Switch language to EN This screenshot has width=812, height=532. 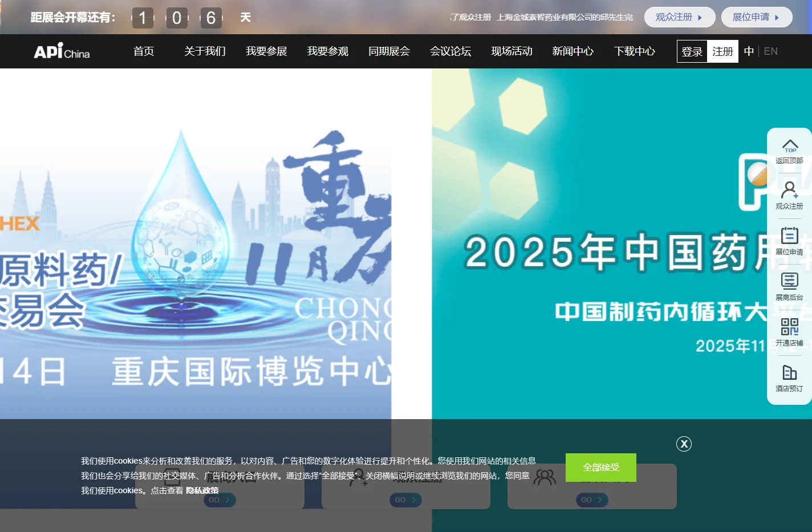point(771,51)
